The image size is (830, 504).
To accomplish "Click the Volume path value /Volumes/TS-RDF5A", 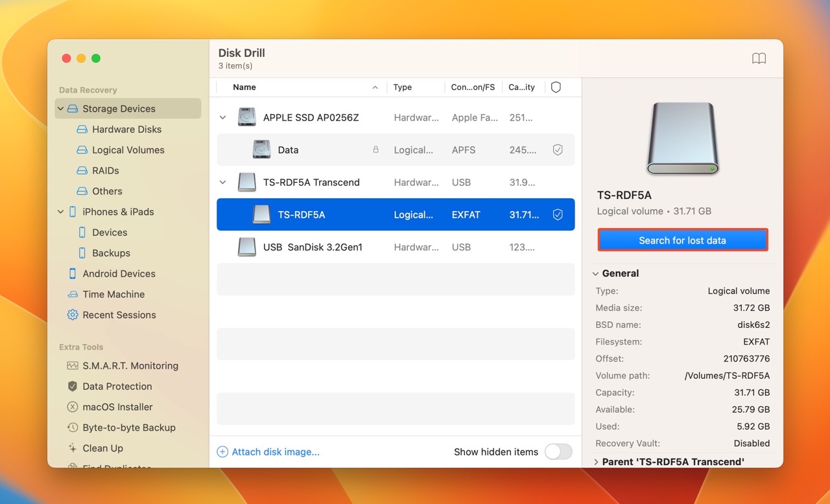I will point(728,376).
